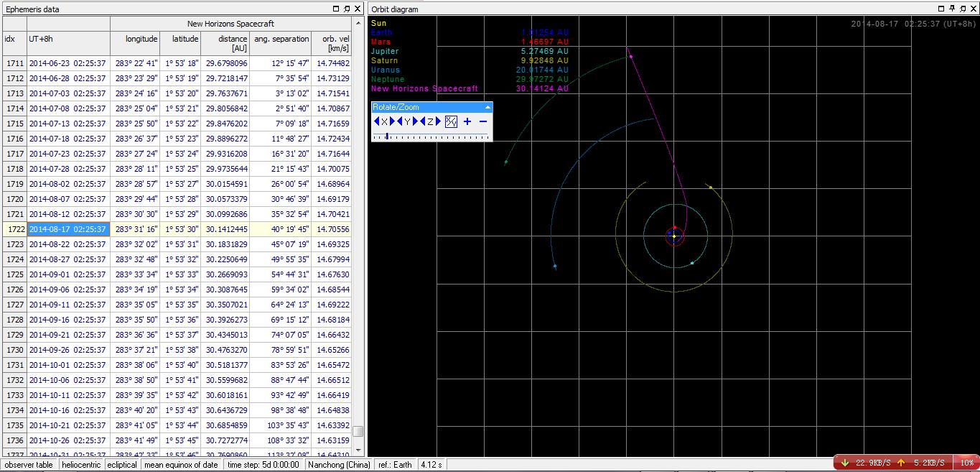Toggle the X/Y plane view button
The width and height of the screenshot is (980, 472).
click(x=451, y=121)
